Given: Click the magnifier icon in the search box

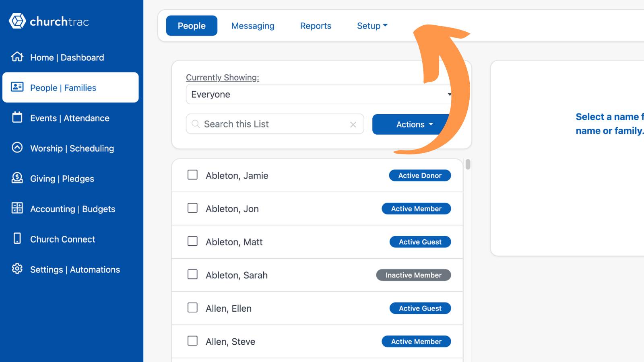Looking at the screenshot, I should click(195, 124).
